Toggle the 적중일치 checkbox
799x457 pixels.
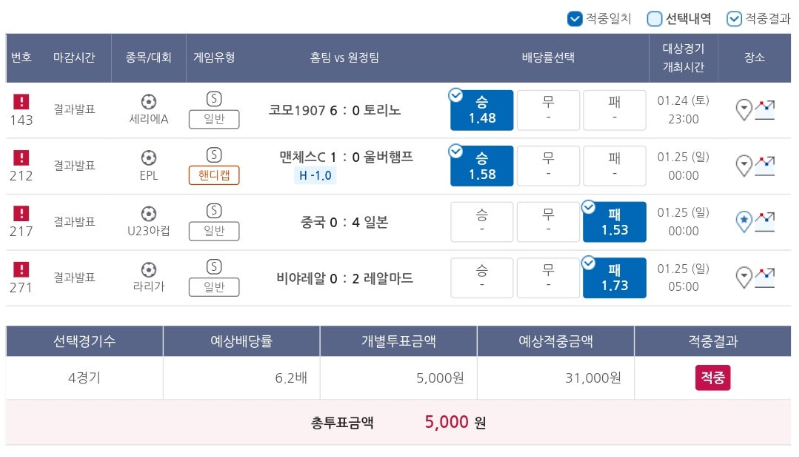coord(575,19)
